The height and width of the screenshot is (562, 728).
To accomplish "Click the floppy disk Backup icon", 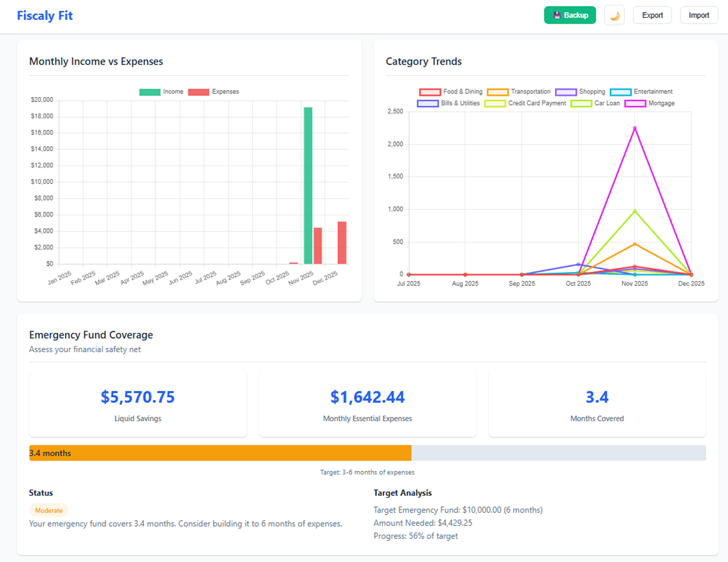I will click(x=558, y=15).
